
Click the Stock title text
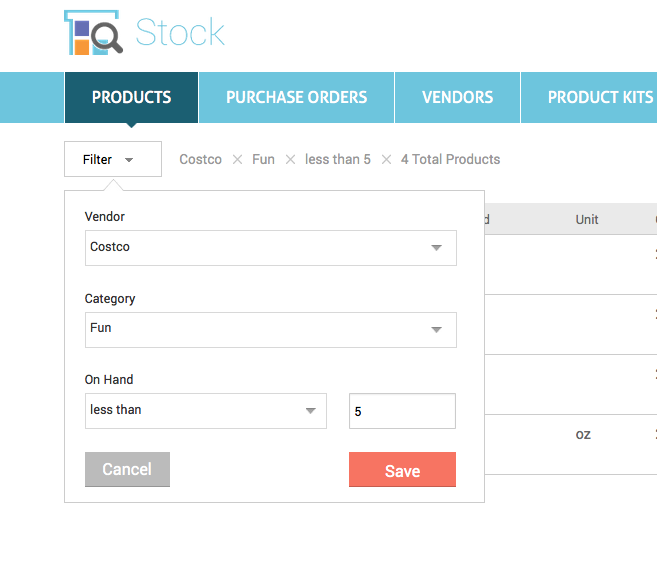(x=180, y=33)
